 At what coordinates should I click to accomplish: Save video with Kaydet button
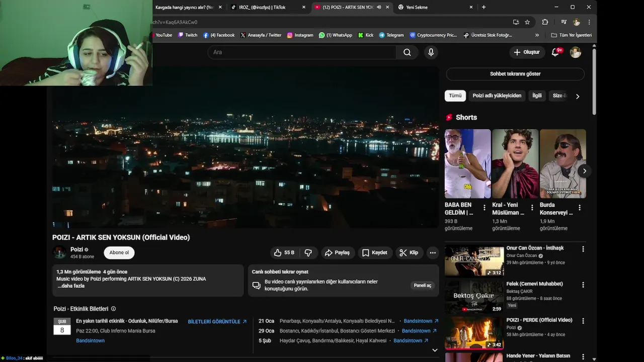click(375, 253)
